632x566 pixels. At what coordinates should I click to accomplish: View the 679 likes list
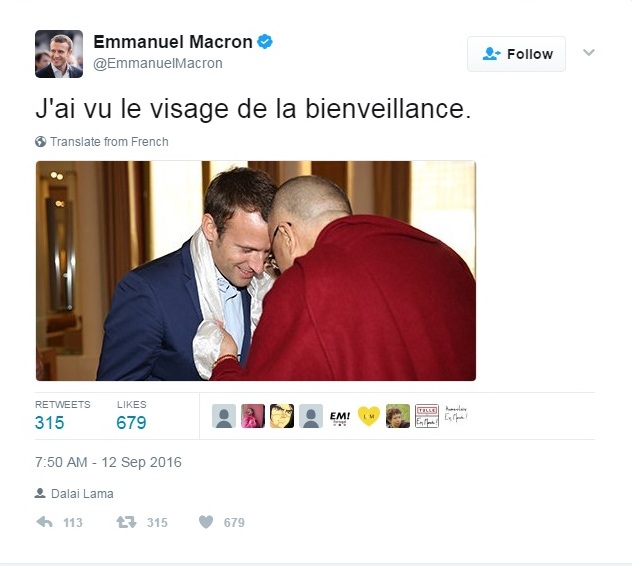pyautogui.click(x=131, y=416)
